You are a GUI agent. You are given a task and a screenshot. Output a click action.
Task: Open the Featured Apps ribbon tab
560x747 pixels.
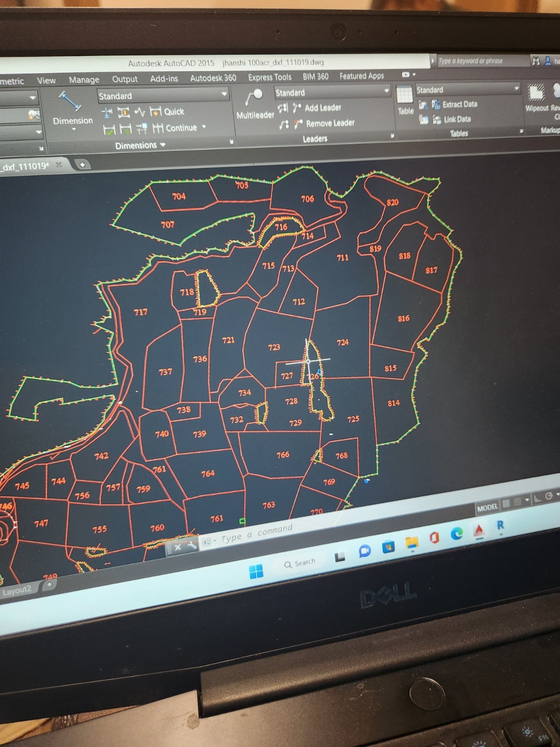pyautogui.click(x=362, y=76)
